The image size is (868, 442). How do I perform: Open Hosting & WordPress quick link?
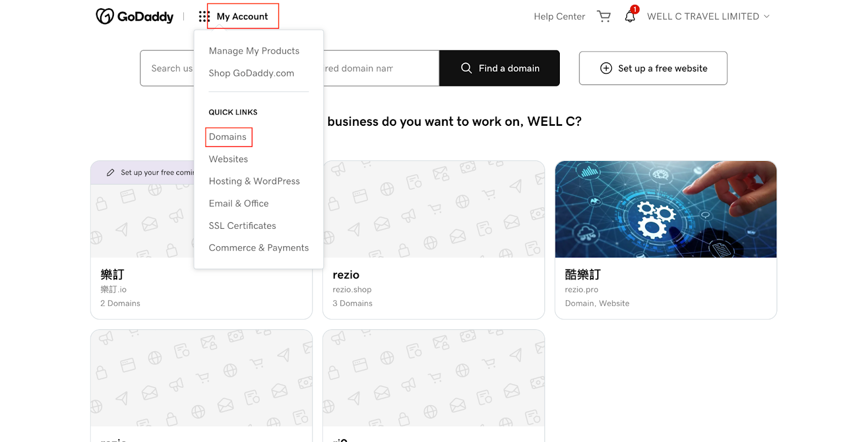[254, 181]
